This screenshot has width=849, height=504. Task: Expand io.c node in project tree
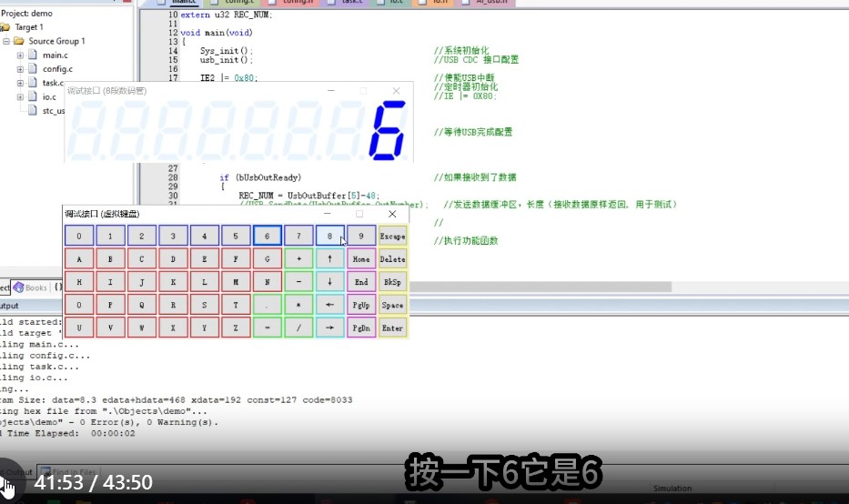tap(20, 97)
